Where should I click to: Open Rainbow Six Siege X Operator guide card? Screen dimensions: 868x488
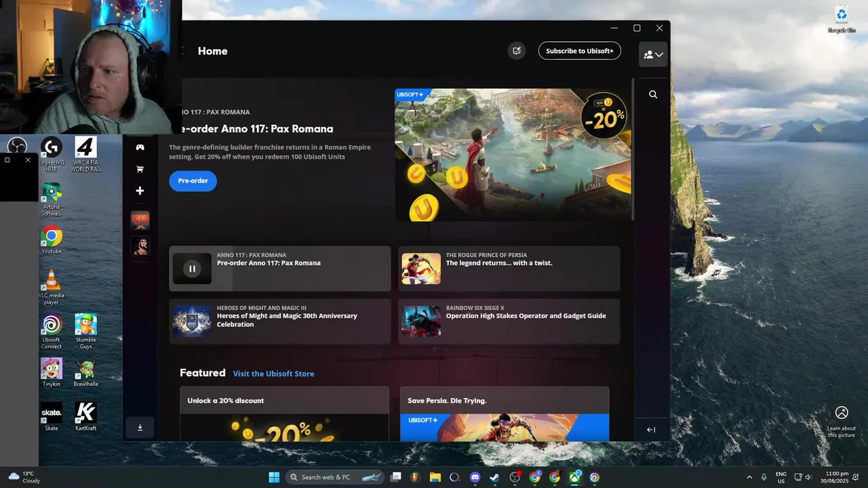pyautogui.click(x=509, y=321)
